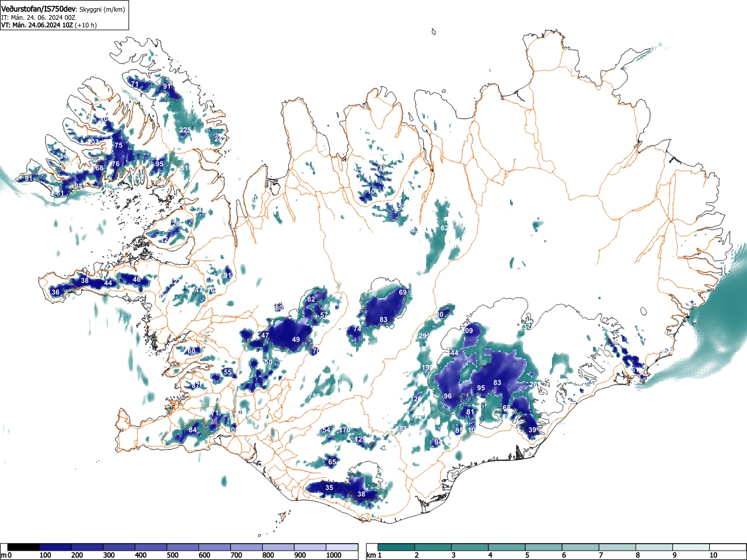Click the '500' tick label on the metre legend
The width and height of the screenshot is (747, 560).
point(172,555)
